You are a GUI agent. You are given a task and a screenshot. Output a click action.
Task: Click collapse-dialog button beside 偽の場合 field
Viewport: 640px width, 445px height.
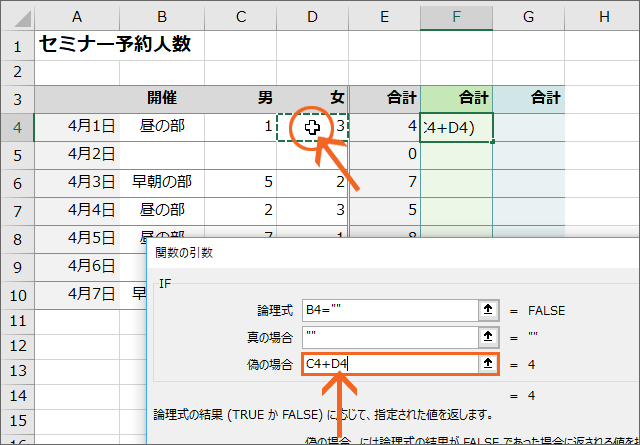[x=488, y=364]
